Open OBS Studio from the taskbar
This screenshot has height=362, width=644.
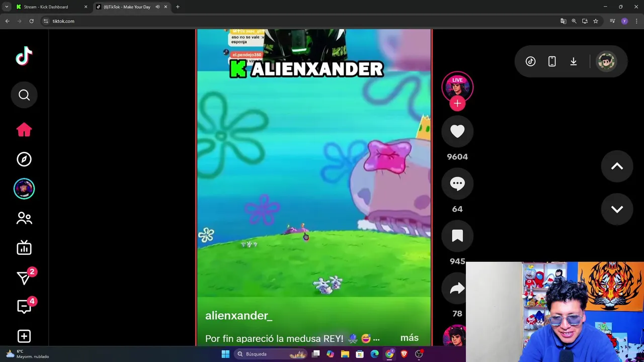419,354
